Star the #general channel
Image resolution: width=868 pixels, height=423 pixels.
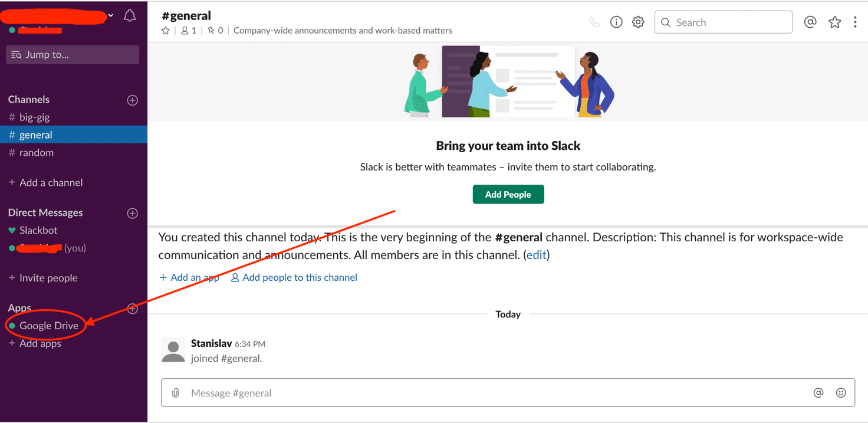click(x=166, y=31)
